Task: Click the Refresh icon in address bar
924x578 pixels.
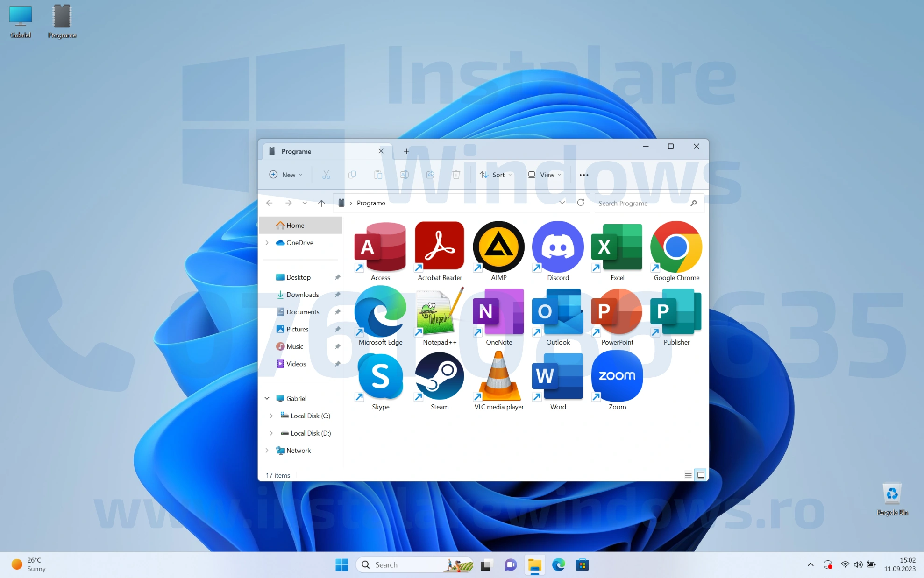Action: (581, 203)
